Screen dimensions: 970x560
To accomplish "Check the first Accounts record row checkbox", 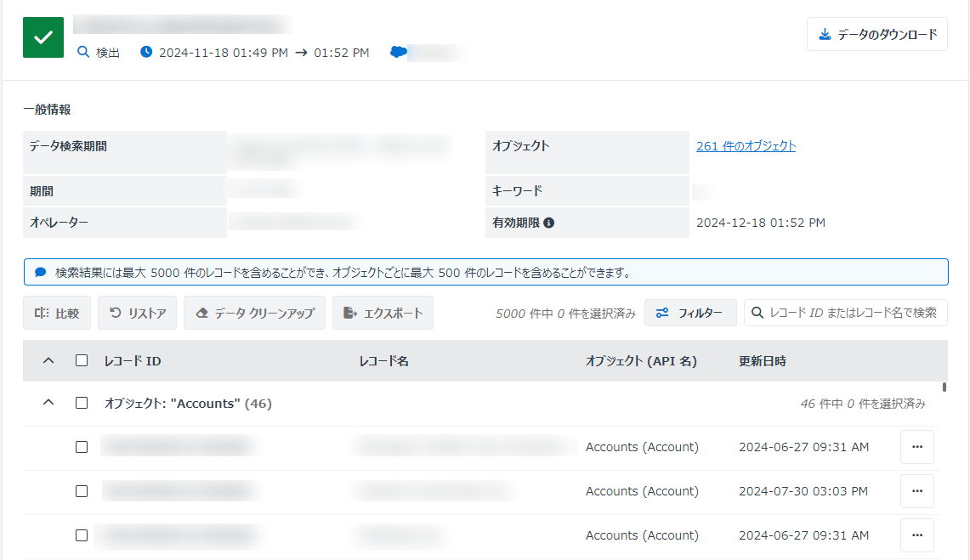I will click(x=82, y=447).
